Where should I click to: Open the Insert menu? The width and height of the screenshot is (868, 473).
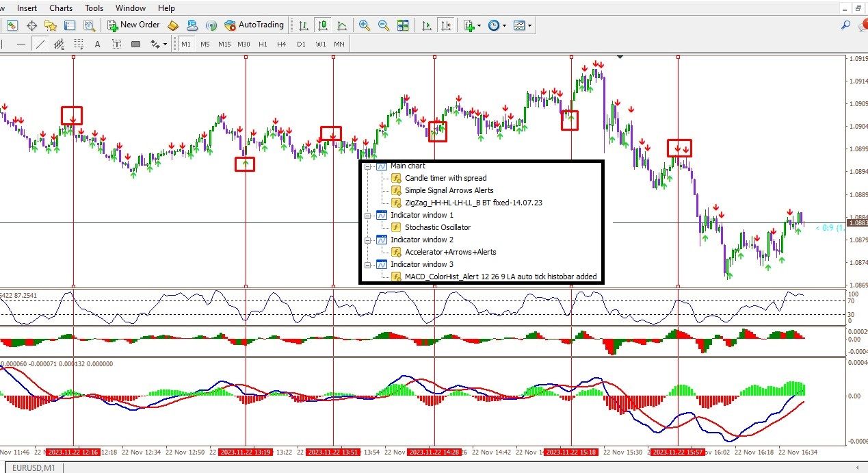(x=27, y=8)
